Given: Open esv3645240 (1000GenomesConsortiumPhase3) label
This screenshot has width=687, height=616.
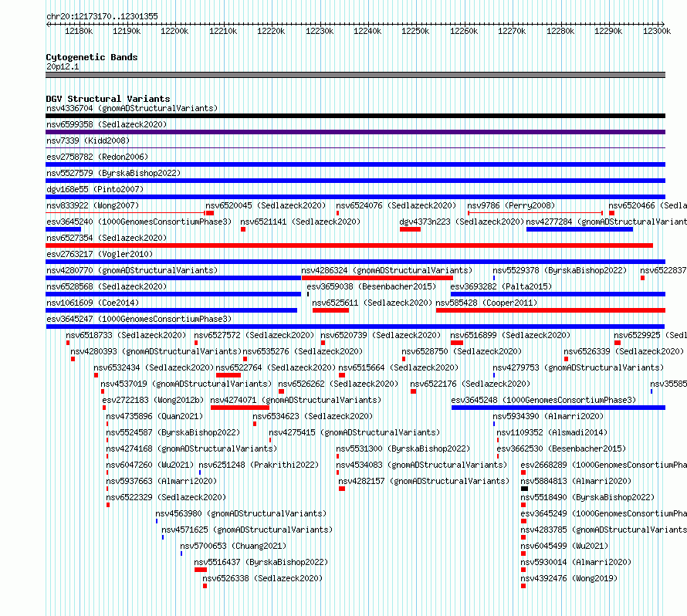Looking at the screenshot, I should click(x=139, y=222).
